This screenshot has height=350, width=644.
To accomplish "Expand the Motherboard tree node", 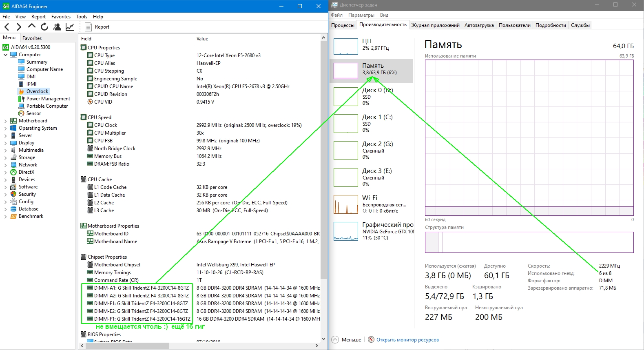I will pos(5,121).
